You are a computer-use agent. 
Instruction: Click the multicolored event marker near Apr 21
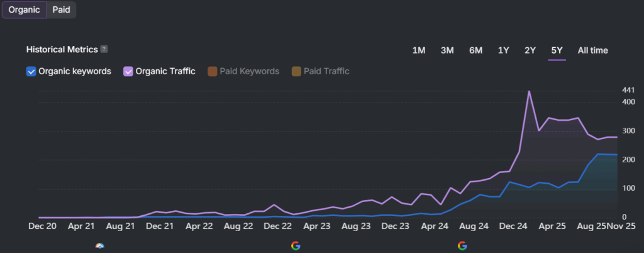point(99,245)
